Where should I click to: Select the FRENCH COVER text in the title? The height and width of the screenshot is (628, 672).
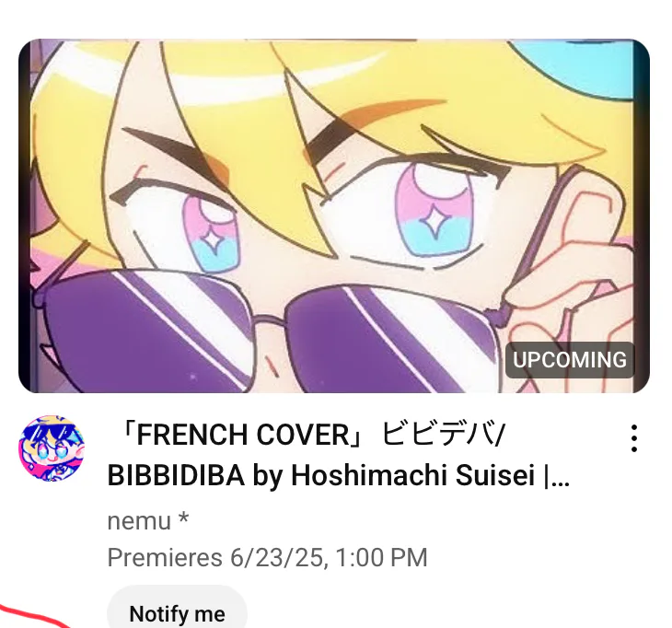(x=243, y=435)
